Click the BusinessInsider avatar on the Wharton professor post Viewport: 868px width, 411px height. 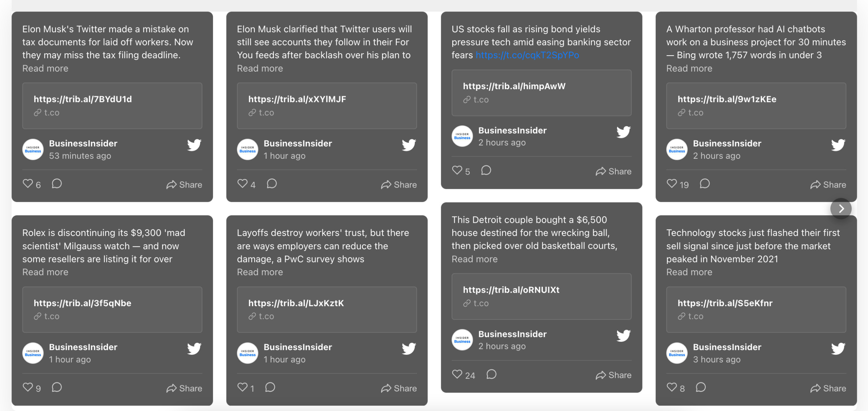pos(677,149)
